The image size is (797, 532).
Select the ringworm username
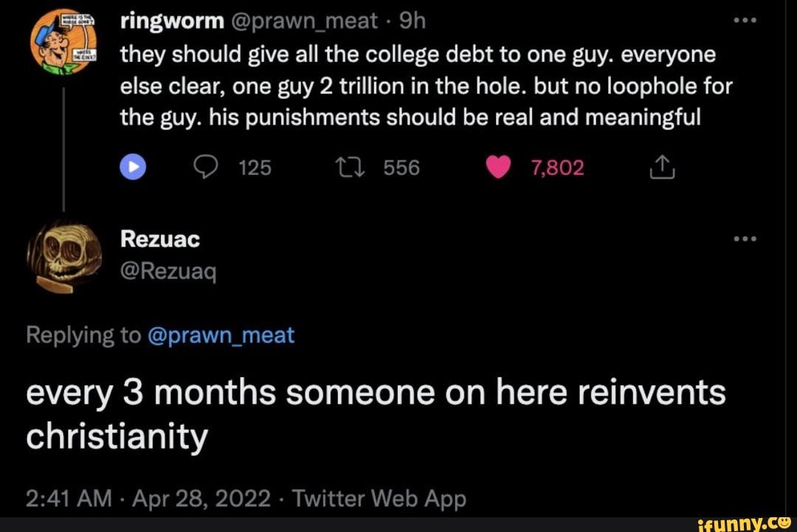(171, 20)
